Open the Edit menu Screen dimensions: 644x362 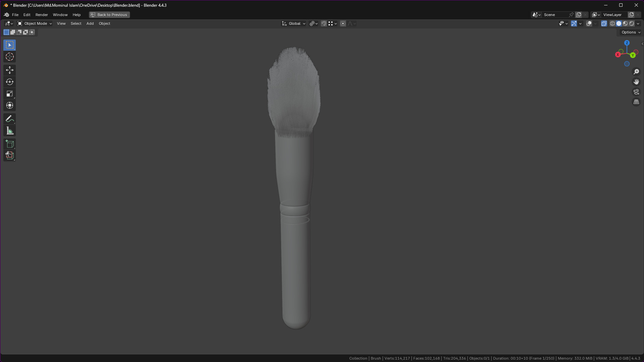[27, 15]
